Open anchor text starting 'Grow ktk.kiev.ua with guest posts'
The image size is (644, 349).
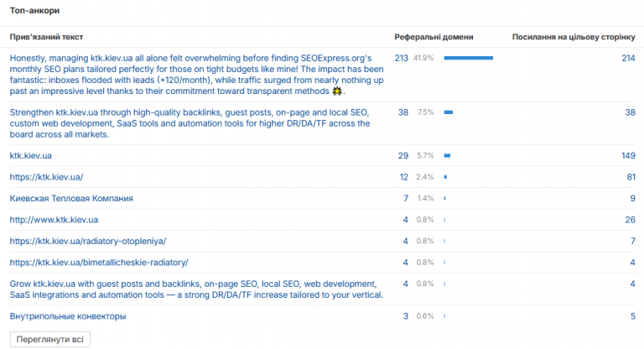(x=196, y=289)
